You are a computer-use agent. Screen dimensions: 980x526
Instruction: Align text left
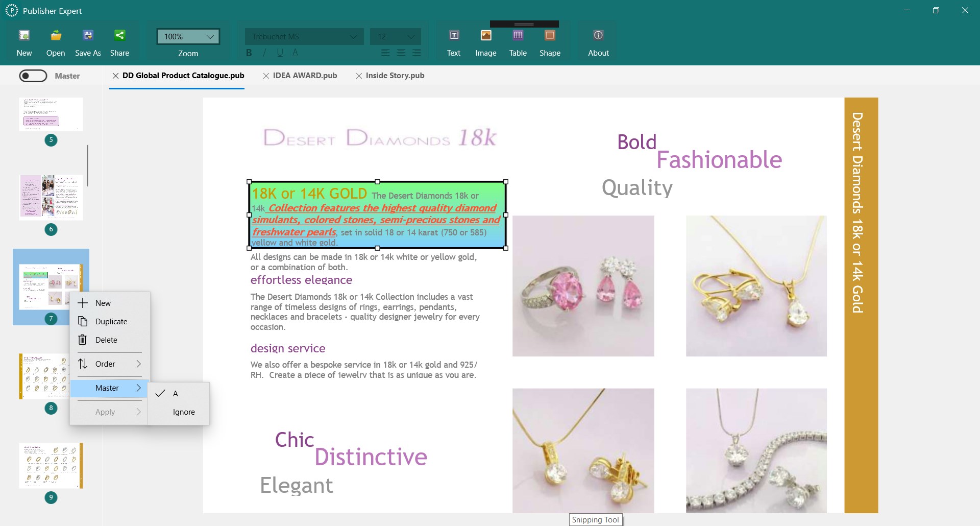coord(385,53)
